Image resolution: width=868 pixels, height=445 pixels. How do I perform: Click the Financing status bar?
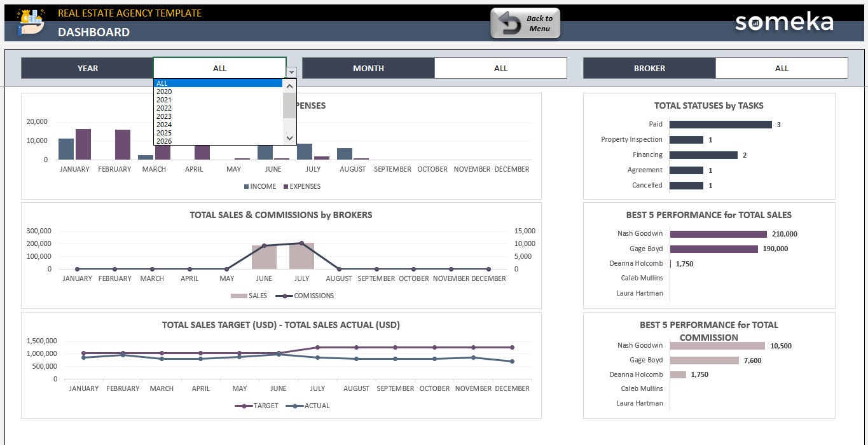pyautogui.click(x=703, y=155)
